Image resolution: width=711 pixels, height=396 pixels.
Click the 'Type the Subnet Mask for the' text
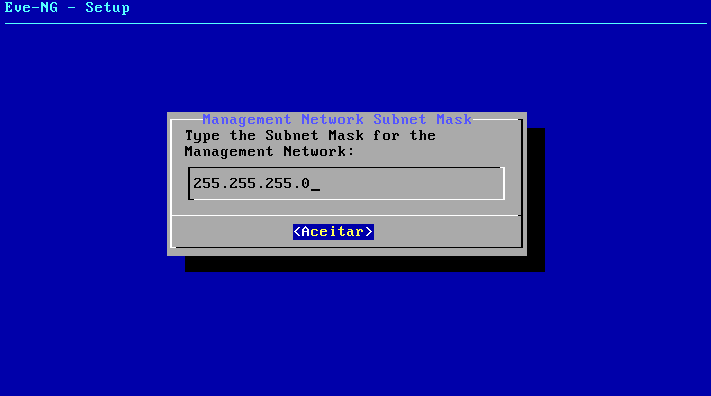[310, 136]
